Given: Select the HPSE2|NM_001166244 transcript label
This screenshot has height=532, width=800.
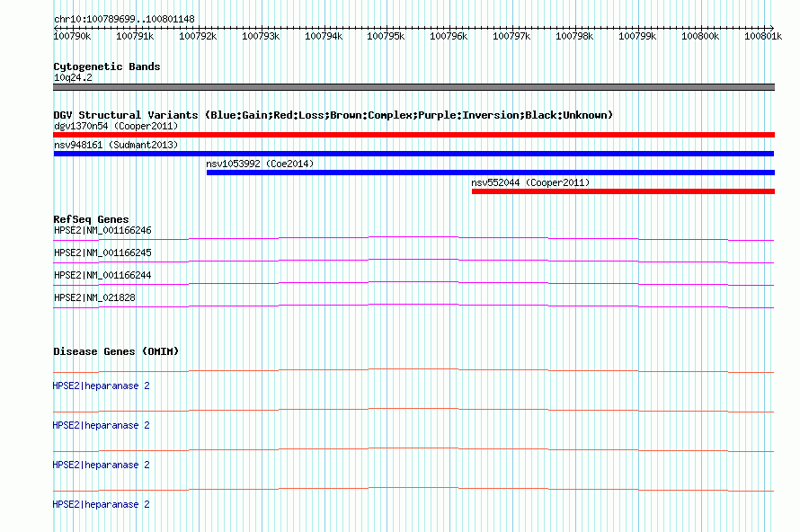Looking at the screenshot, I should (x=102, y=276).
